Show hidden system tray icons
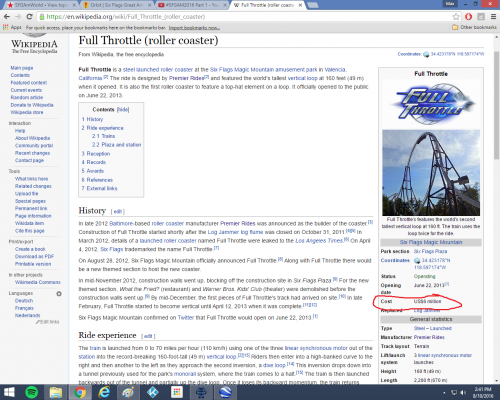This screenshot has height=400, width=500. [444, 393]
